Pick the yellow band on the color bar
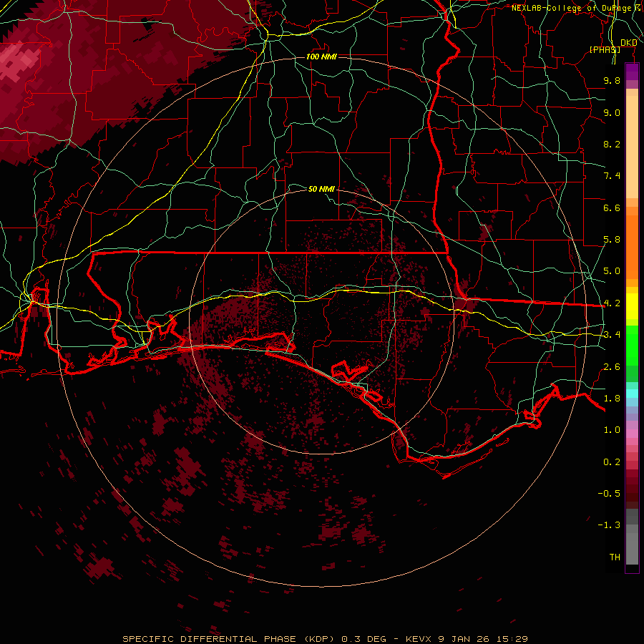Viewport: 644px width, 644px height. point(632,306)
